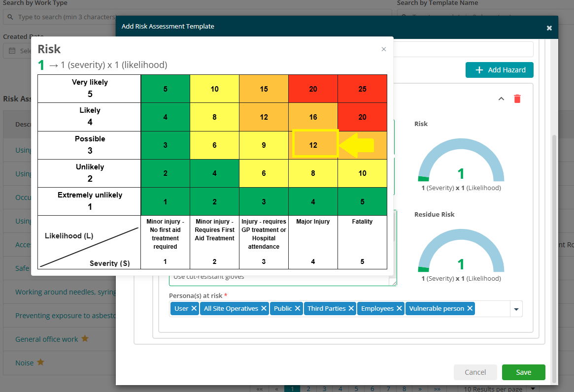Click the Cancel button

click(475, 372)
